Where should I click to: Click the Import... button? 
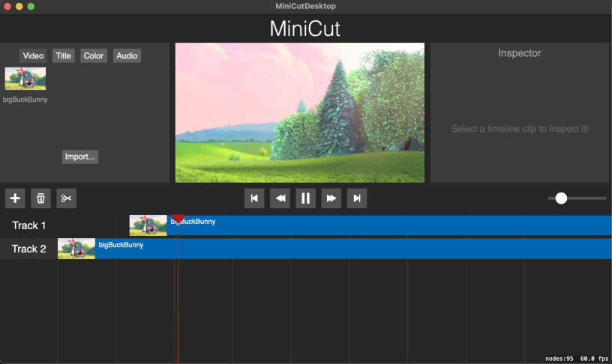(x=80, y=157)
